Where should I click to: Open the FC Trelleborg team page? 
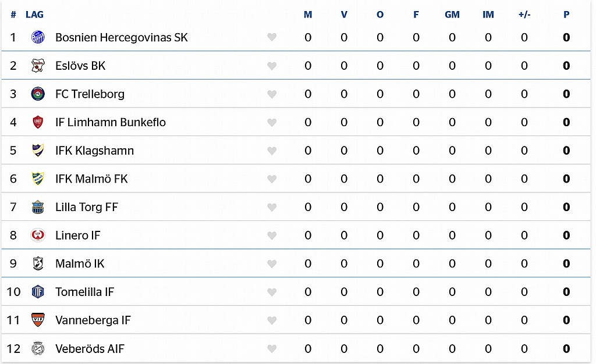(x=90, y=94)
